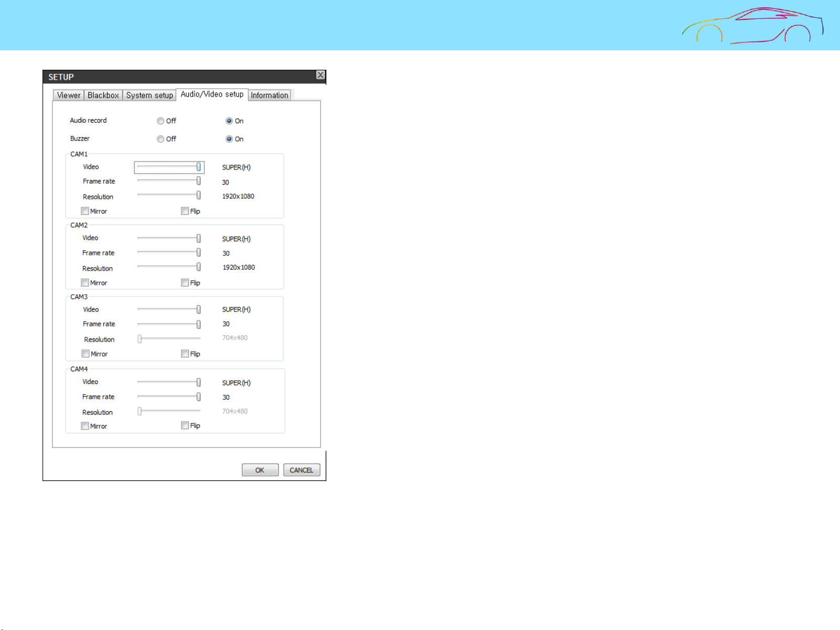Adjust the CAM3 Video quality slider

169,309
